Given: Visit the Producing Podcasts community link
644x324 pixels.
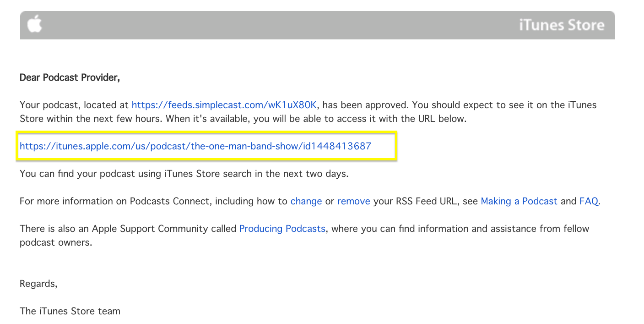Looking at the screenshot, I should click(x=282, y=229).
